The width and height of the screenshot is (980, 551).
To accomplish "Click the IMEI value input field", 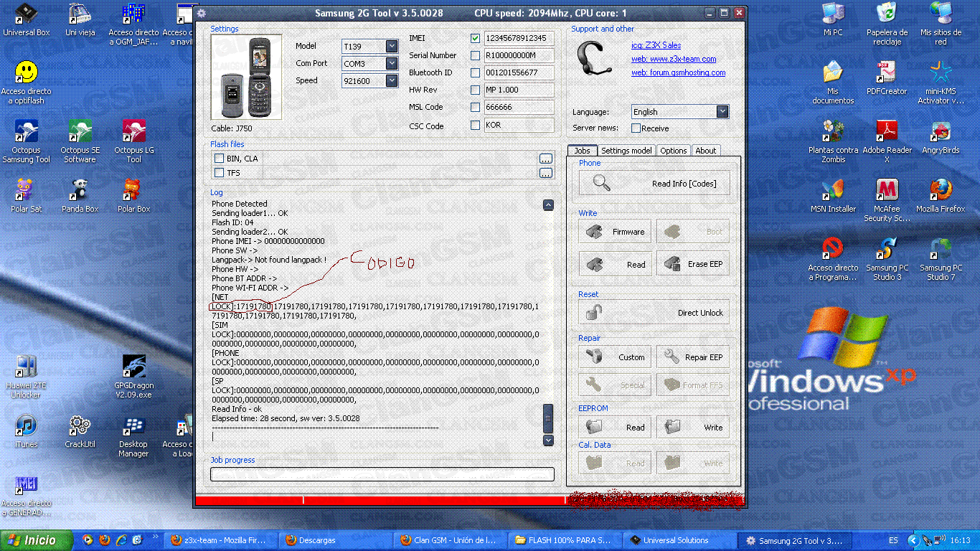I will (518, 38).
